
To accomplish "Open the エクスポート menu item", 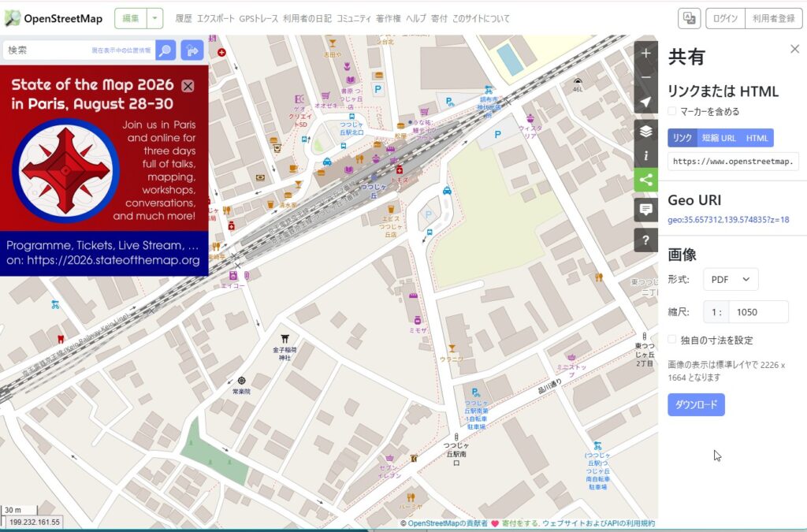I will point(216,19).
